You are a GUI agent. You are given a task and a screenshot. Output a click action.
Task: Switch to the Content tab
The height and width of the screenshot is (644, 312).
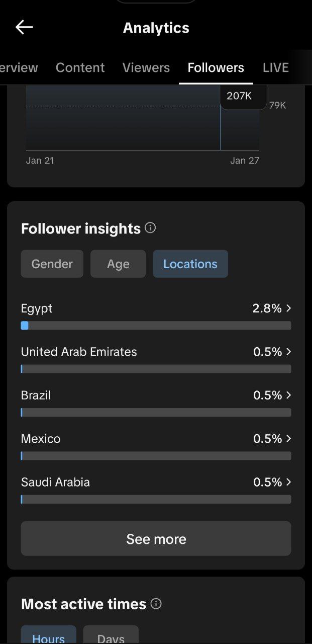point(80,67)
